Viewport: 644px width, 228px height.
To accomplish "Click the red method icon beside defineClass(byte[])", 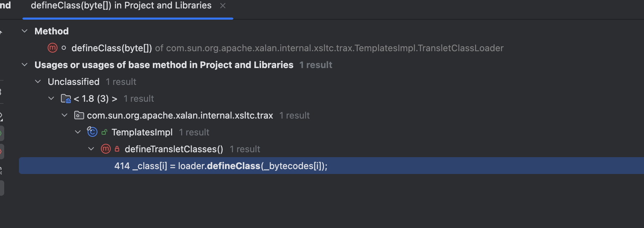I will pos(53,48).
